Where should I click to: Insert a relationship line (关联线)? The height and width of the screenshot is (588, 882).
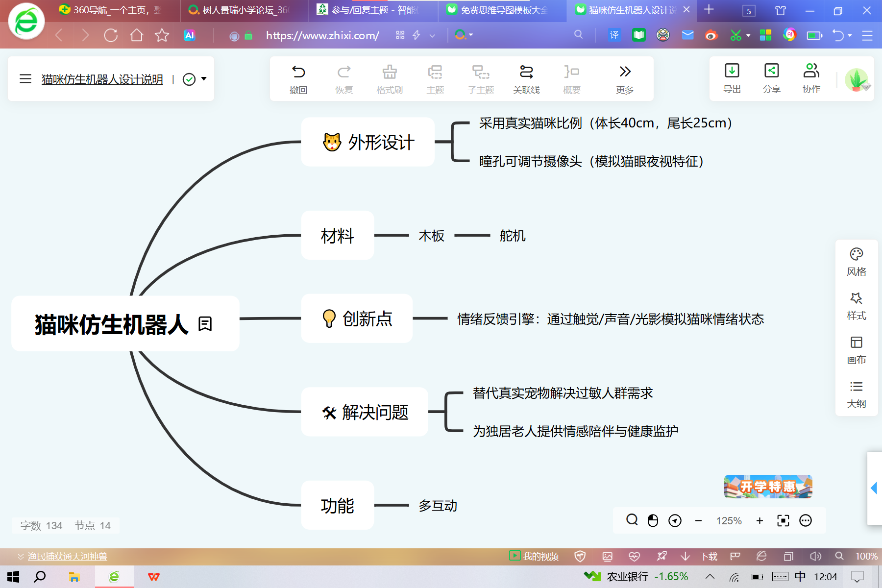point(526,79)
